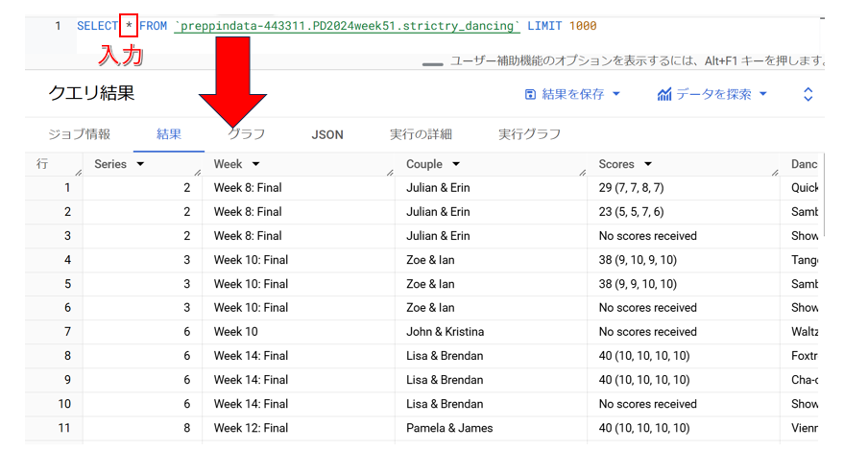This screenshot has height=473, width=868.
Task: Select the 結果 tab
Action: coord(169,134)
